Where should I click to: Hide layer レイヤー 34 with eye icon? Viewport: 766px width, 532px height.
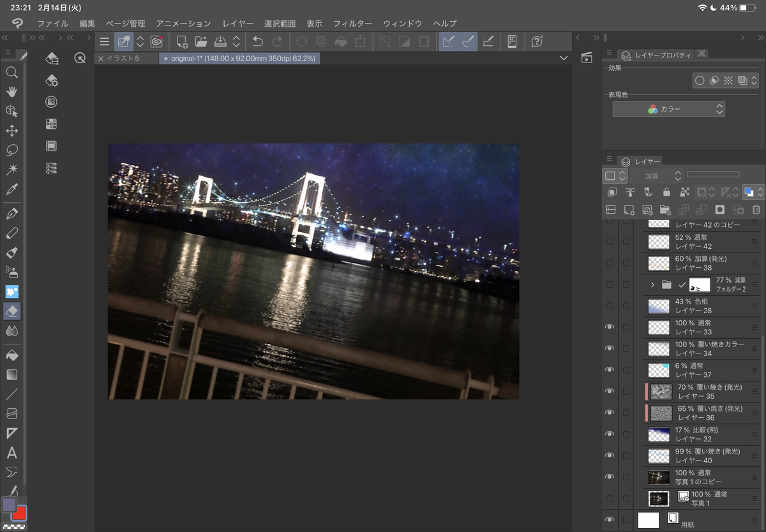(610, 348)
